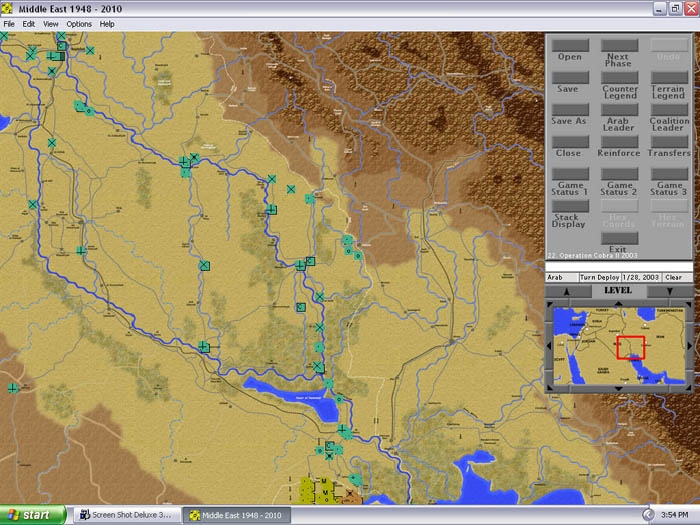Click the Middle East 1948 - 2010 taskbar button
The width and height of the screenshot is (700, 525).
click(237, 515)
